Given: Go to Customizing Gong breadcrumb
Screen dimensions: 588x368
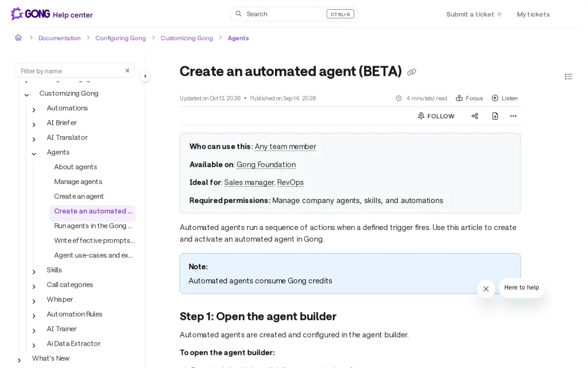Looking at the screenshot, I should tap(187, 38).
